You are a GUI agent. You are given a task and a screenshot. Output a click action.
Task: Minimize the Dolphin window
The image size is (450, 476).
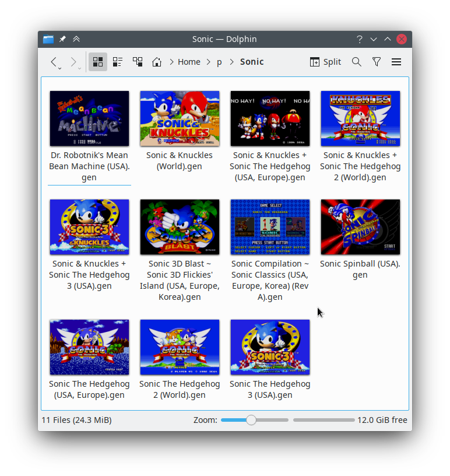(x=374, y=39)
